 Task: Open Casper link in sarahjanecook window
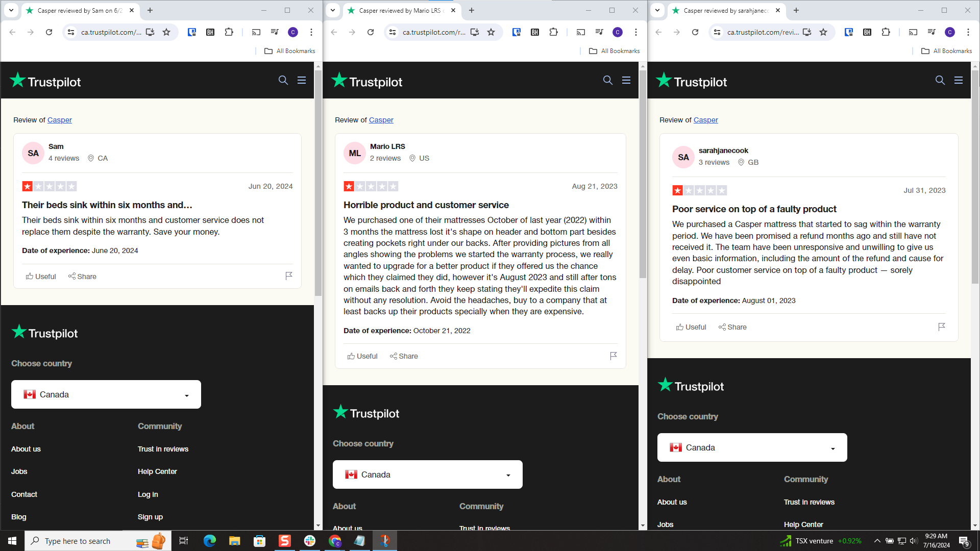(x=706, y=120)
